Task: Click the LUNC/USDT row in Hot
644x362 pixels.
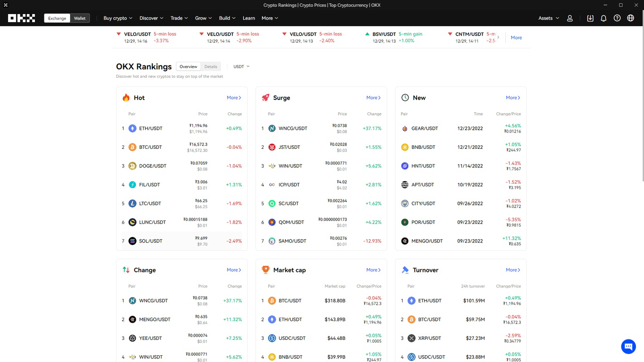Action: point(182,222)
